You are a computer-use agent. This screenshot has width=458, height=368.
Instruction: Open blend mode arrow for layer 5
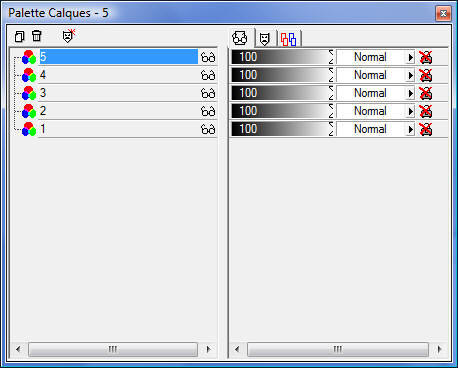(410, 57)
